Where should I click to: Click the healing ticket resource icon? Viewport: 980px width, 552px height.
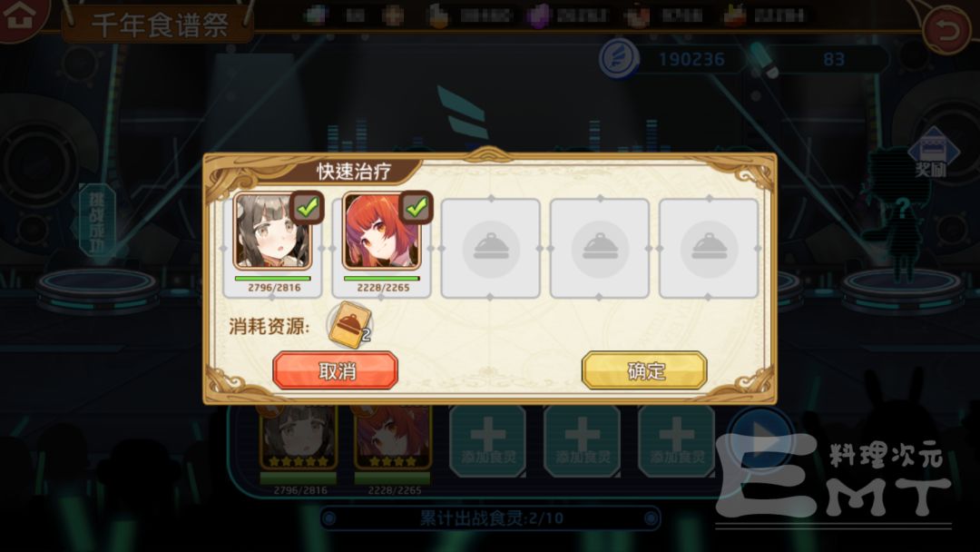pyautogui.click(x=349, y=325)
